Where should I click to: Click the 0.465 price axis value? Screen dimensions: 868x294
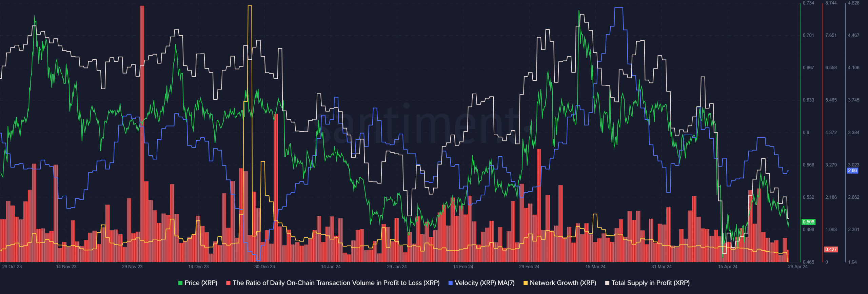click(808, 262)
